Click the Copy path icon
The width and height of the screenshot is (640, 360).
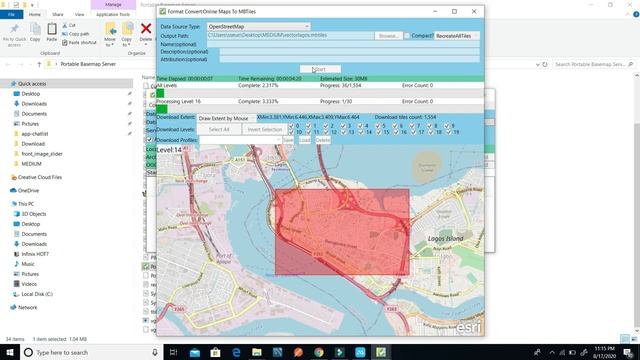(65, 34)
